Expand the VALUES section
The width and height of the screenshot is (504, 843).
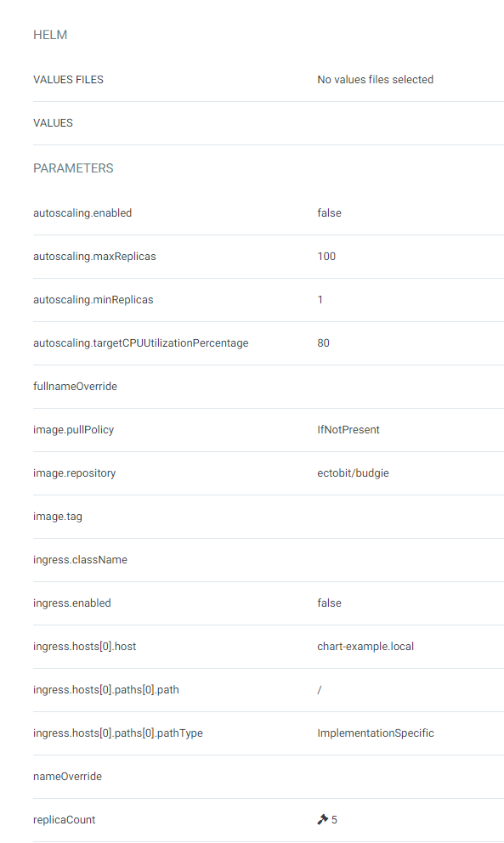tap(53, 122)
